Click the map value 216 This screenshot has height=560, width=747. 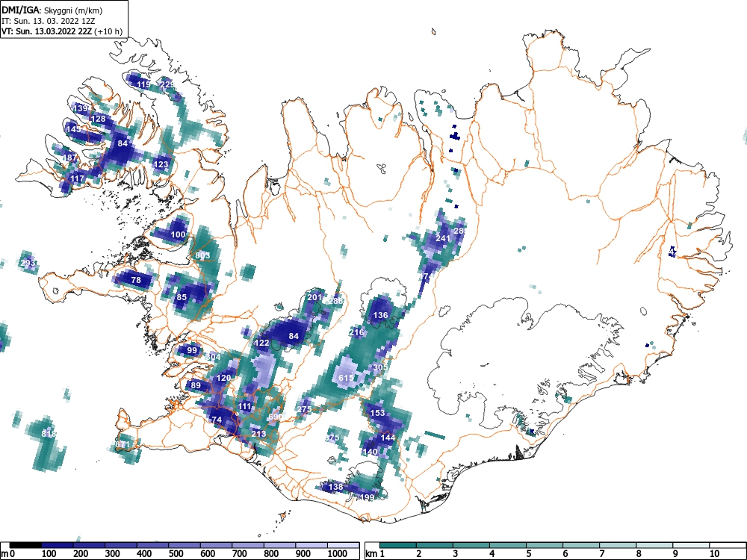(x=356, y=332)
